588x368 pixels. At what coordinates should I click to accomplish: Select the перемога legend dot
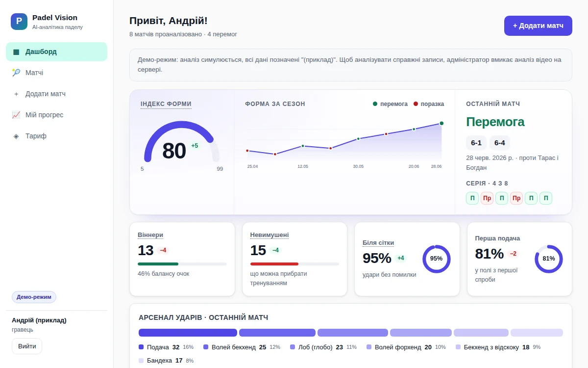[x=375, y=104]
